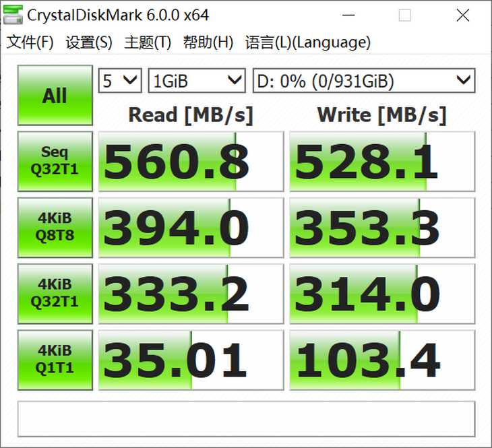Open the 帮助(H) help menu
The width and height of the screenshot is (492, 448).
coord(208,42)
